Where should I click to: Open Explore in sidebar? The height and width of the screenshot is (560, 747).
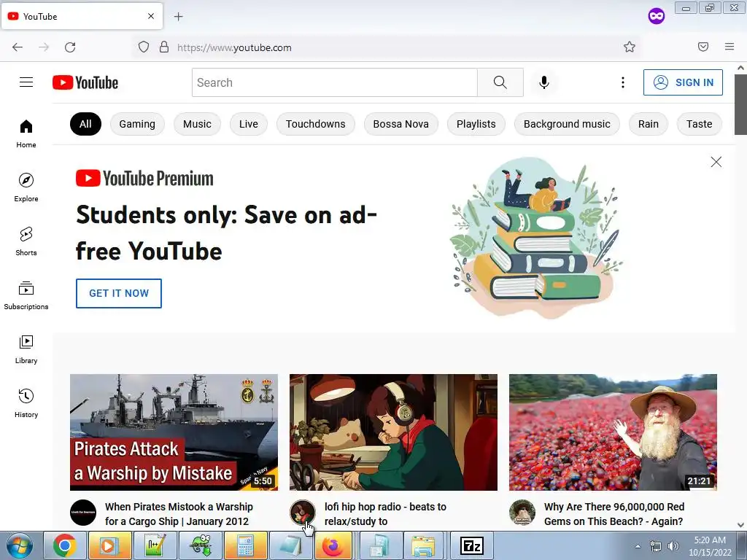[x=26, y=187]
